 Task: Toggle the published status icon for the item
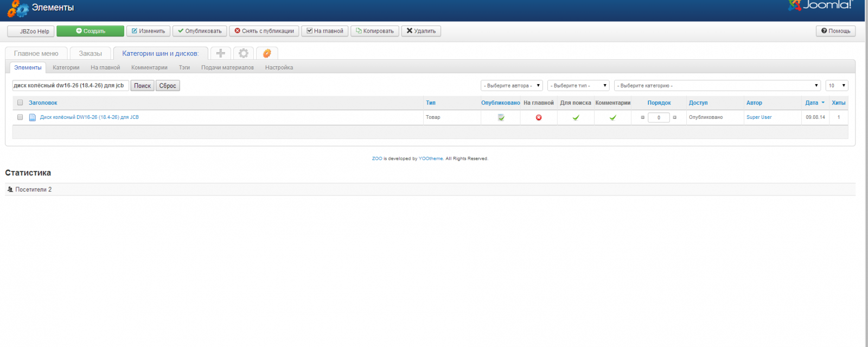(501, 117)
